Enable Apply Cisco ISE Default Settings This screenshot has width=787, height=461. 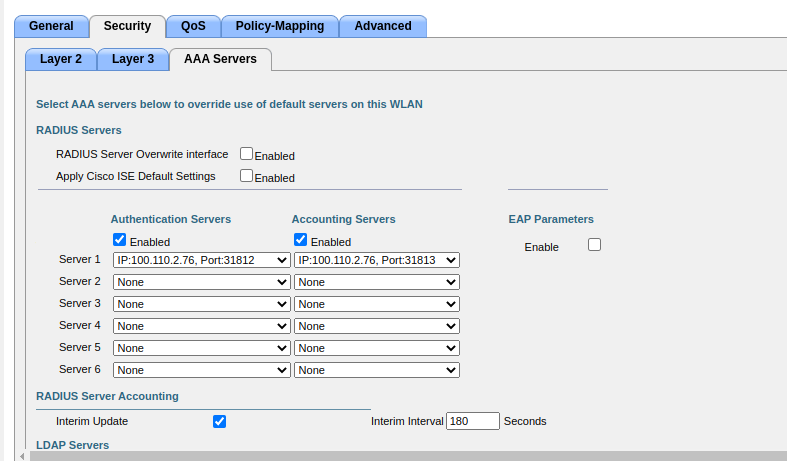246,176
